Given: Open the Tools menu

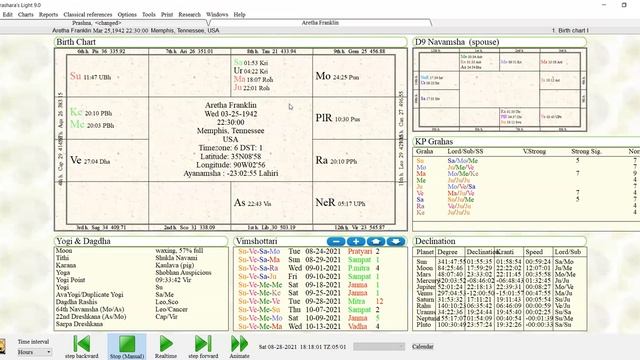Looking at the screenshot, I should point(149,14).
